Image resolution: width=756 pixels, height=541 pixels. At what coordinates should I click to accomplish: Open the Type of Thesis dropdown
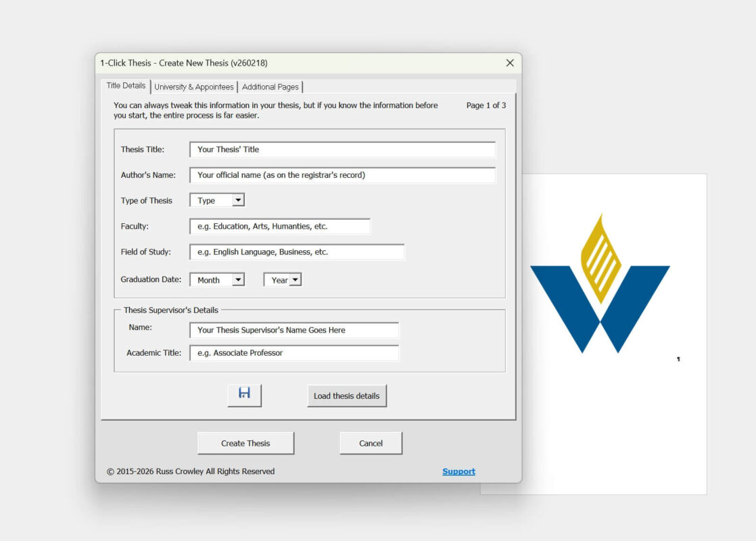point(237,200)
